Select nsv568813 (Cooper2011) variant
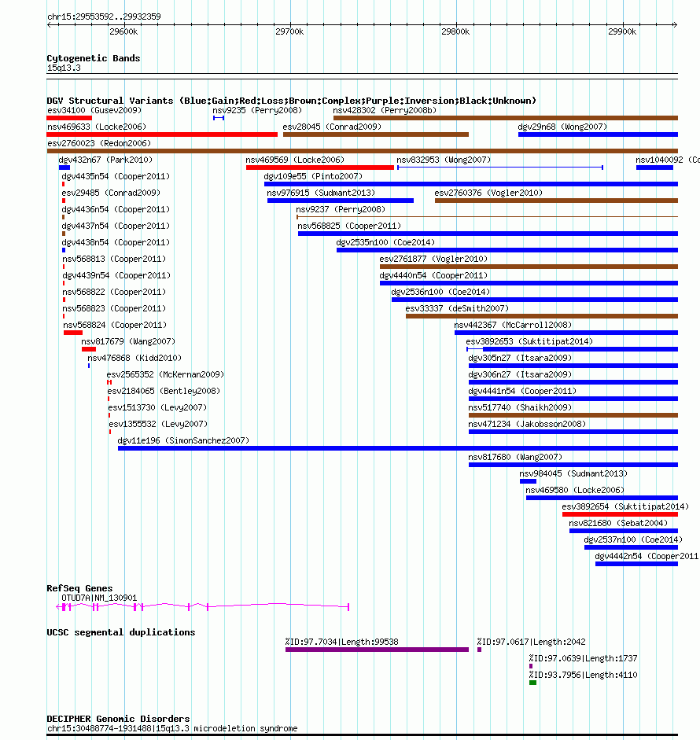This screenshot has width=700, height=740. 64,267
